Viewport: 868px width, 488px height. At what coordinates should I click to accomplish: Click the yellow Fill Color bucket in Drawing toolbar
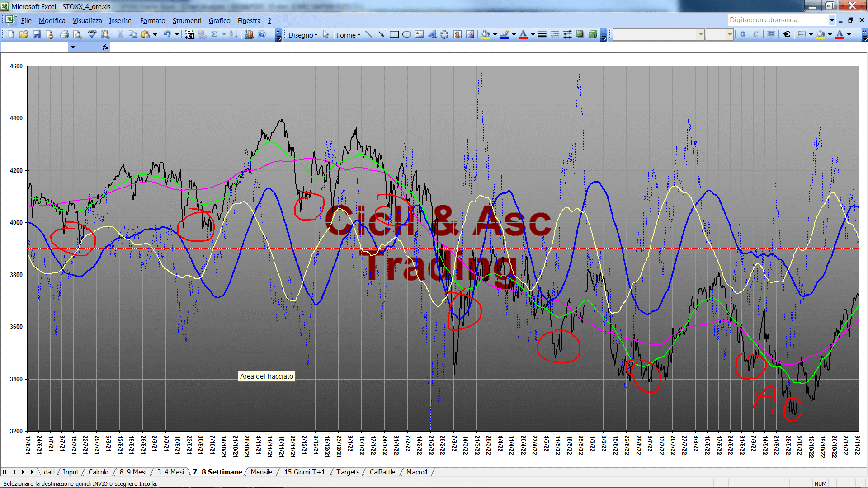tap(486, 35)
